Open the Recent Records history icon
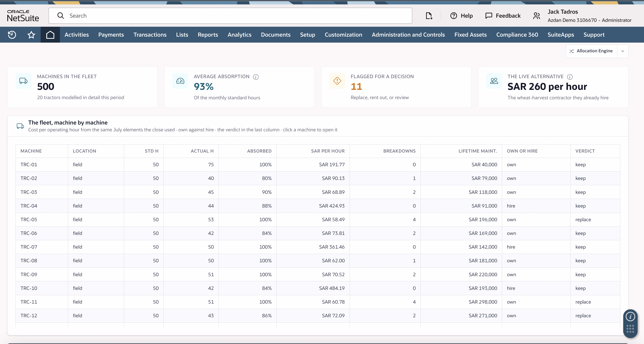This screenshot has width=644, height=344. [x=12, y=35]
